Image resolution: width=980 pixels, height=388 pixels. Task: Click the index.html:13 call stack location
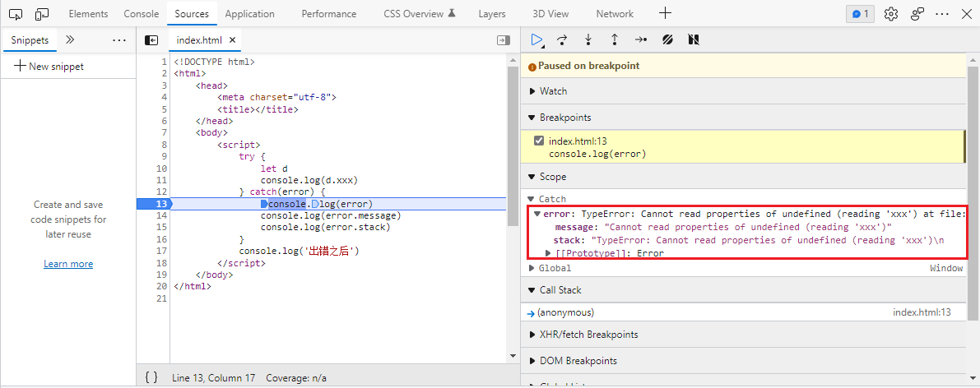(922, 312)
